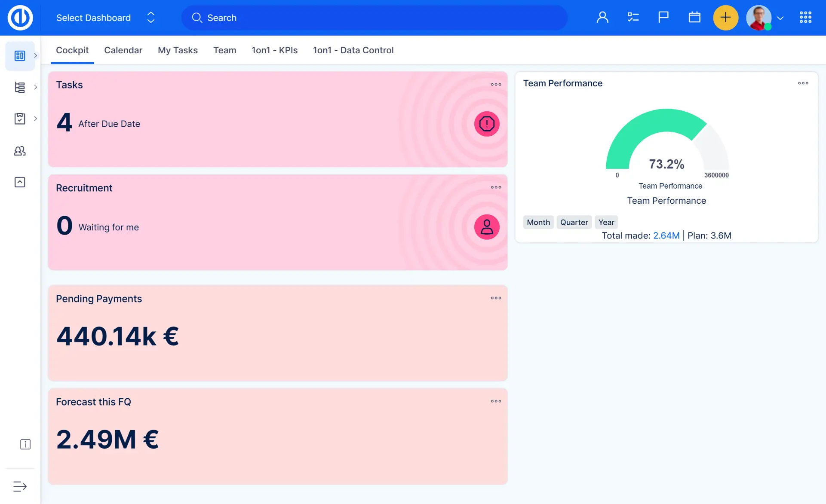826x504 pixels.
Task: Click the pink overdue alert circle icon
Action: coord(486,124)
